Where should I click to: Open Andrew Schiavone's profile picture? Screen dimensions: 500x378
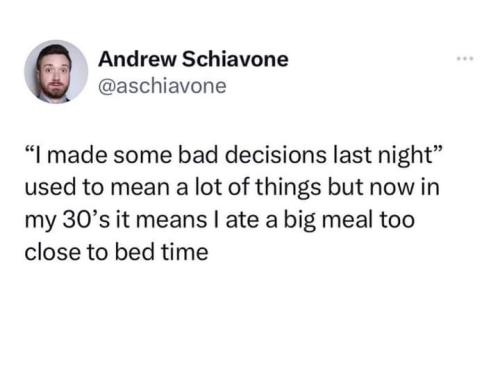pyautogui.click(x=56, y=72)
